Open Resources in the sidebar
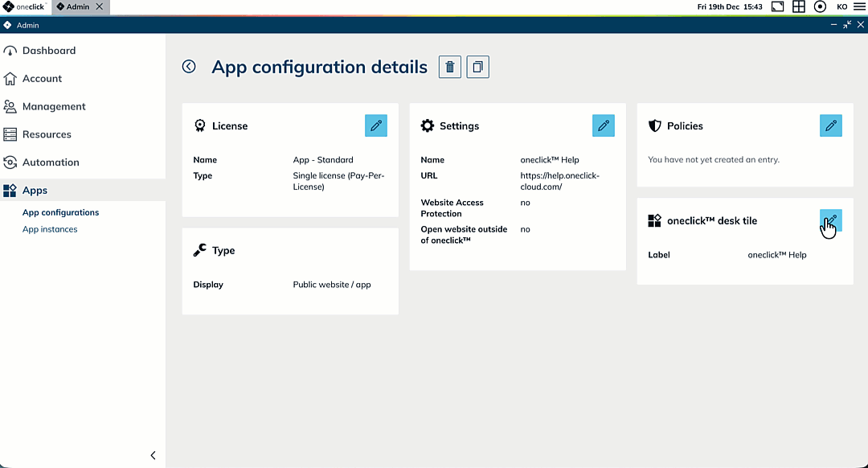 point(47,134)
